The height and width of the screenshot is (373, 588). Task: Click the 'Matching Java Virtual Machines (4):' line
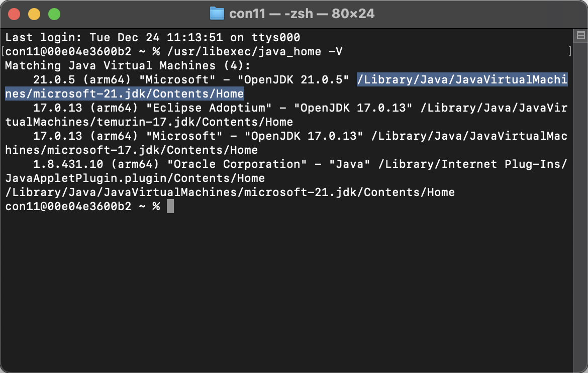[128, 66]
